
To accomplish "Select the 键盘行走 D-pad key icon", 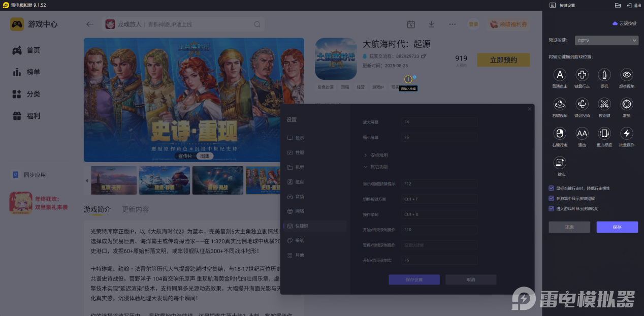I will 582,75.
